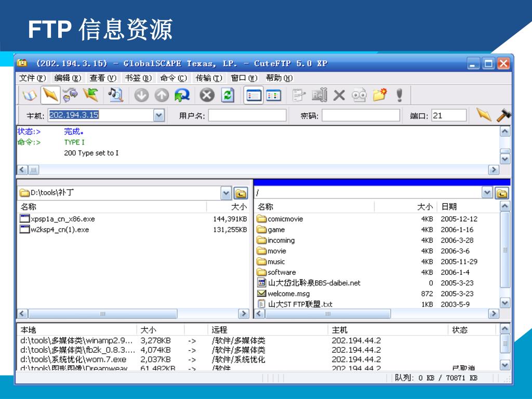Expand the remote path / dropdown
The width and height of the screenshot is (532, 399).
pyautogui.click(x=487, y=193)
